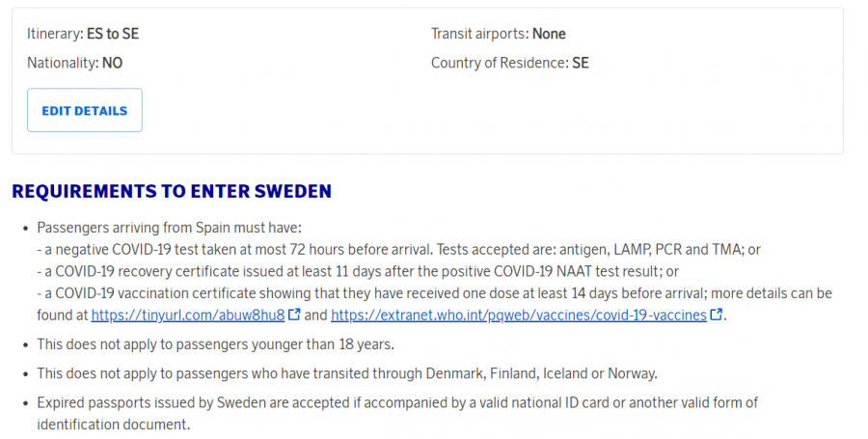Click the bullet before "Passengers arriving from Spain"

coord(24,229)
